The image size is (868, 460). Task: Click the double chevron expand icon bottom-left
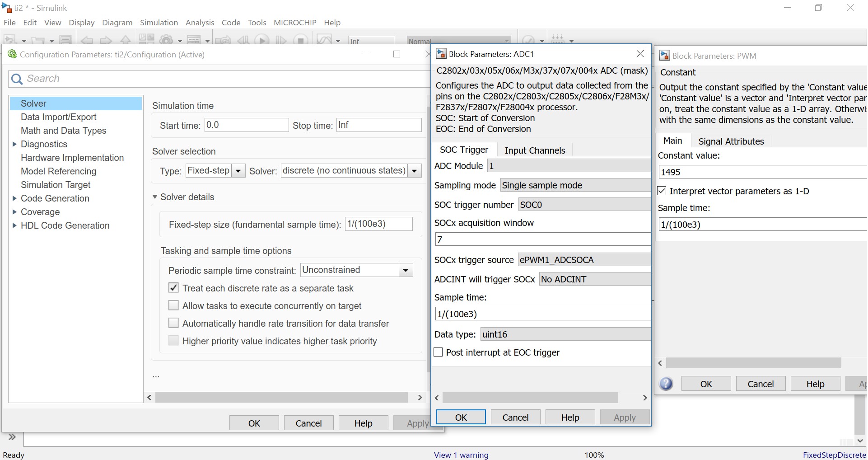[12, 437]
